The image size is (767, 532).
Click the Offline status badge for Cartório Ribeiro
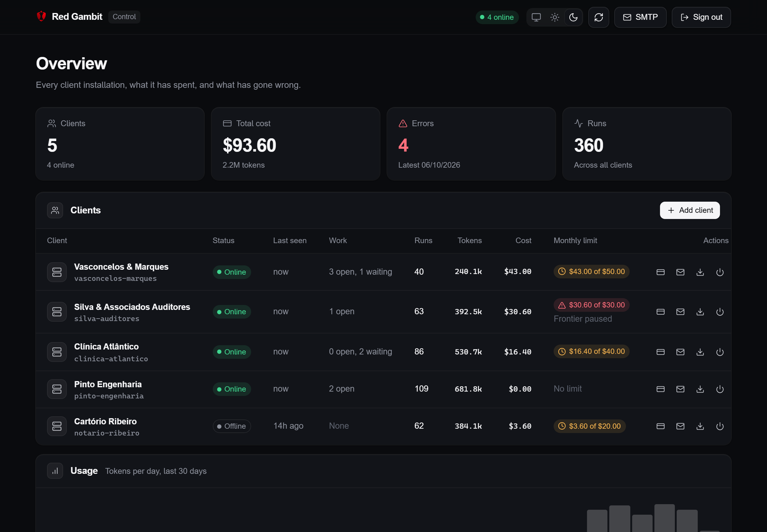point(232,426)
